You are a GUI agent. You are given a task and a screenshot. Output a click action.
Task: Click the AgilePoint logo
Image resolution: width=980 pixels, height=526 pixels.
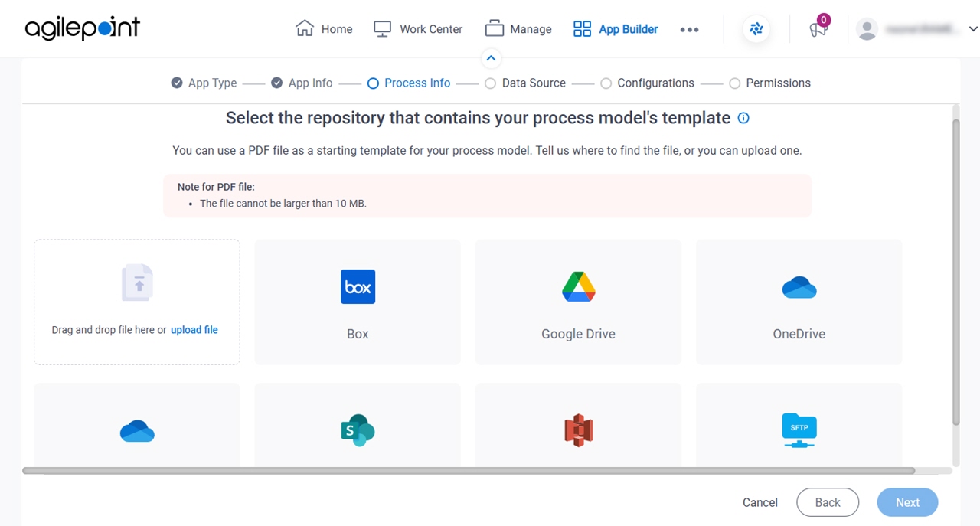point(83,28)
